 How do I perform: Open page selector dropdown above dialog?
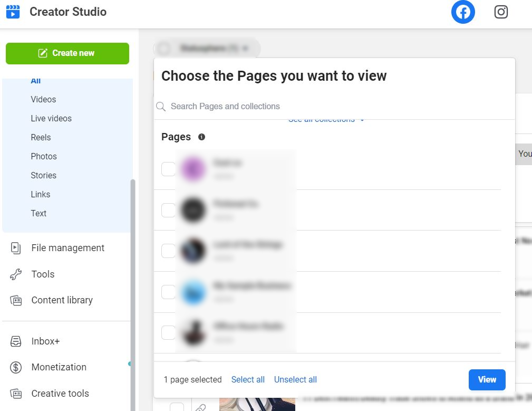pos(207,49)
